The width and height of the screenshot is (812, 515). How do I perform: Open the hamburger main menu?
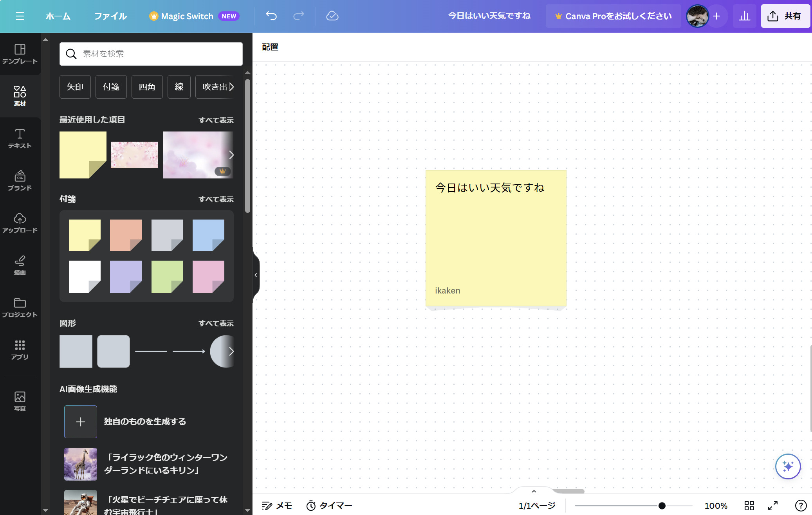click(20, 16)
